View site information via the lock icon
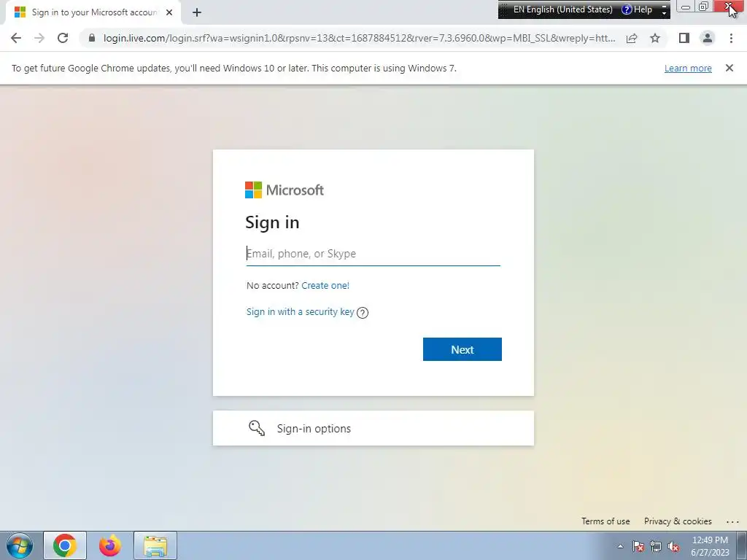The image size is (747, 560). (x=92, y=38)
